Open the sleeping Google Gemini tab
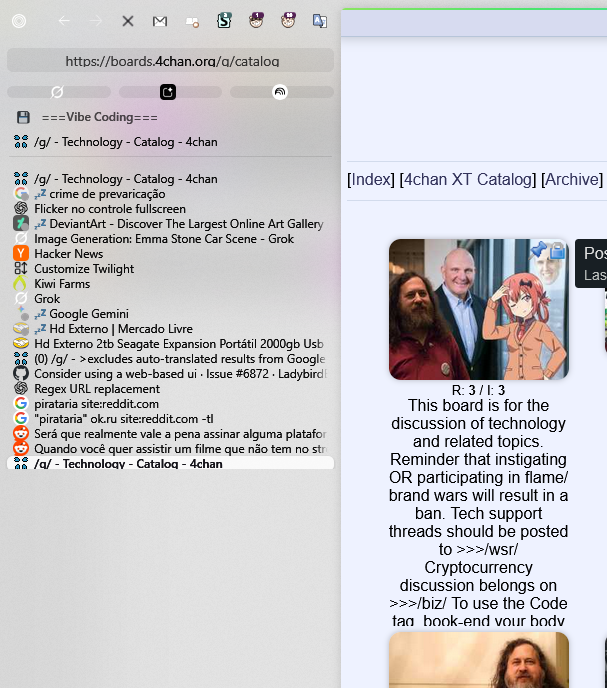Viewport: 607px width, 688px height. [170, 314]
